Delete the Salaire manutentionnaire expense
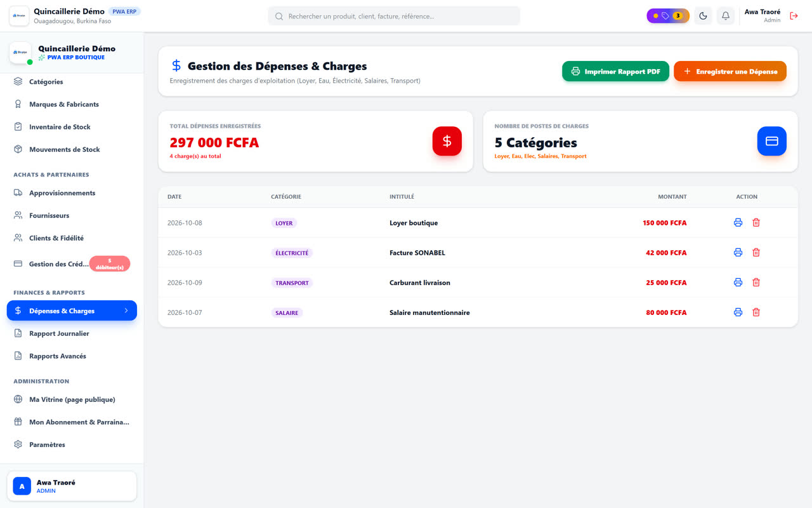The width and height of the screenshot is (812, 508). 756,312
